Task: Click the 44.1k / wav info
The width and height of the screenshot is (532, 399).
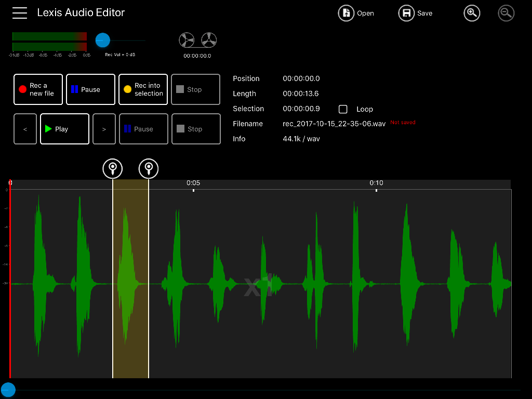Action: click(301, 139)
